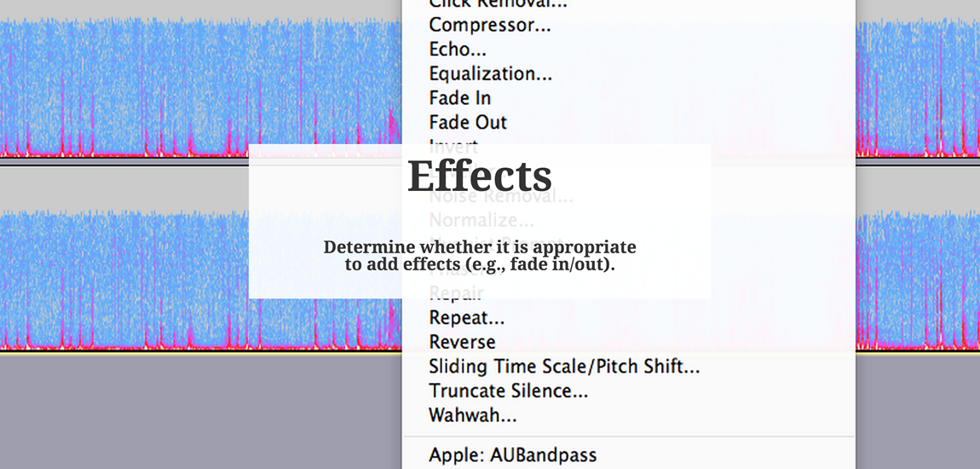Screen dimensions: 980x469
Task: Click the large Effects heading
Action: coord(480,176)
